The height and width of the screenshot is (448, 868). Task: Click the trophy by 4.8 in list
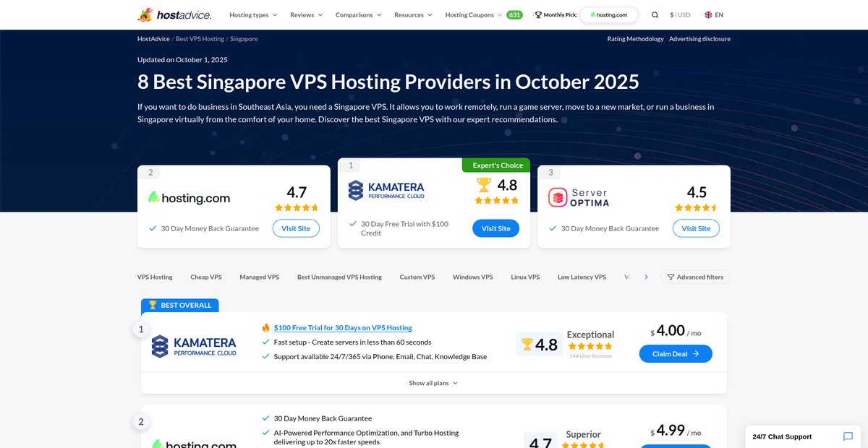(x=527, y=345)
